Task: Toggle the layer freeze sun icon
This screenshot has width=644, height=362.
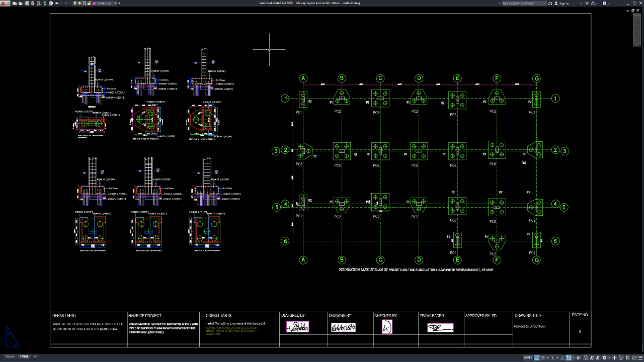Action: [79, 3]
